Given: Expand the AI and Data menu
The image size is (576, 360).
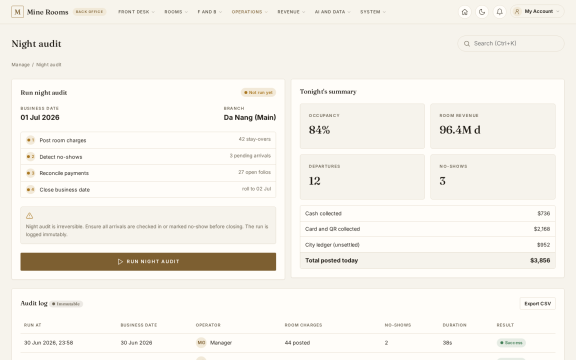Looking at the screenshot, I should (x=332, y=12).
